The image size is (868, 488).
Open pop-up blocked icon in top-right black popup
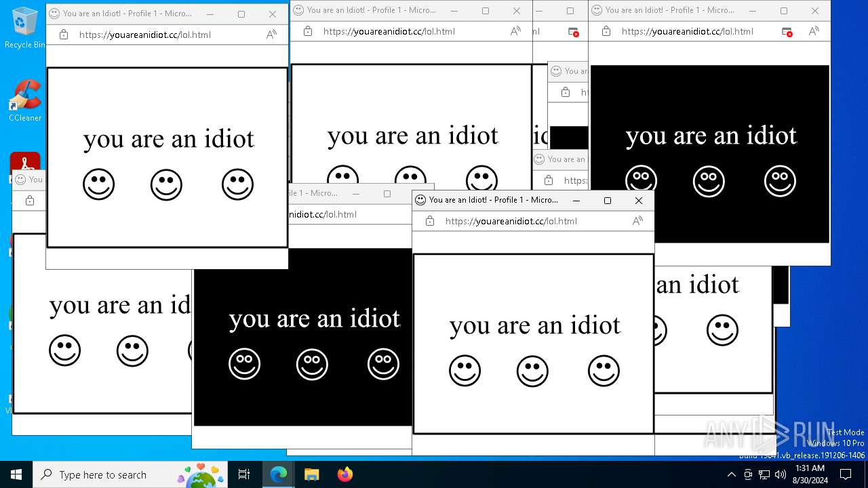(x=787, y=32)
